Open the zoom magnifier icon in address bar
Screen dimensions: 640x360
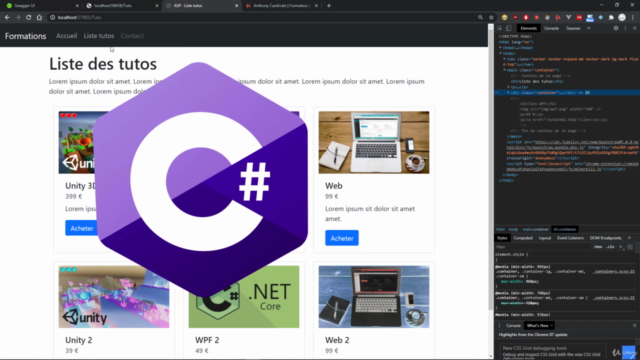coord(480,18)
